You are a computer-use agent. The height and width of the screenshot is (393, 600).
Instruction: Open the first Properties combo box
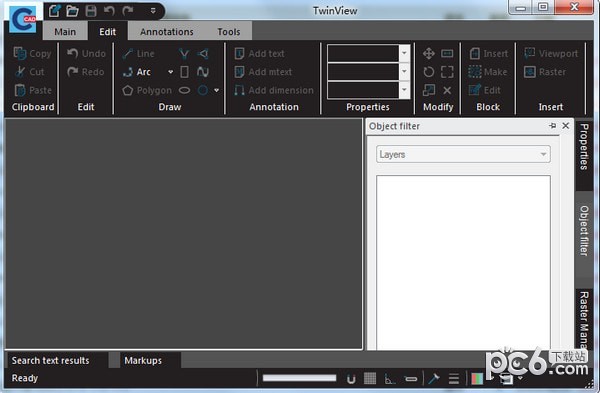coord(368,53)
